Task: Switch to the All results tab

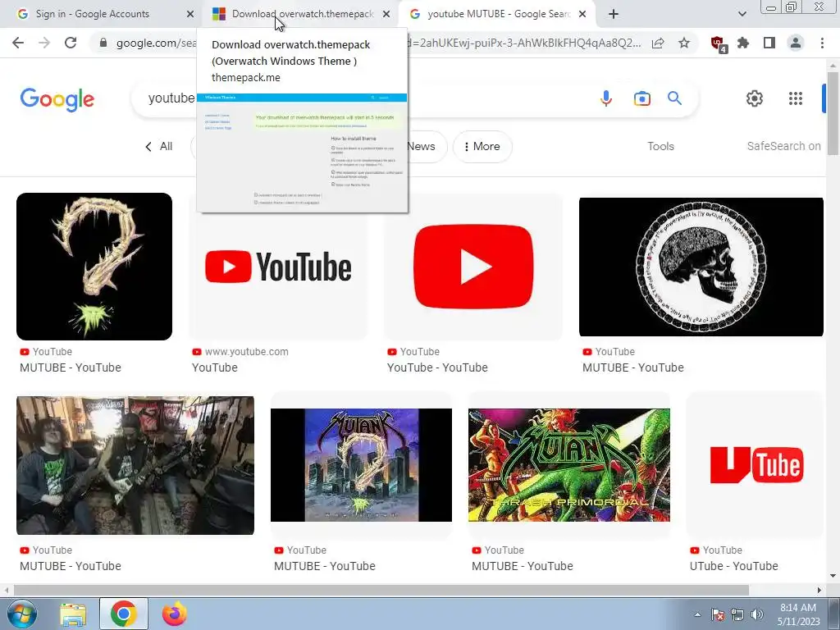Action: point(166,146)
